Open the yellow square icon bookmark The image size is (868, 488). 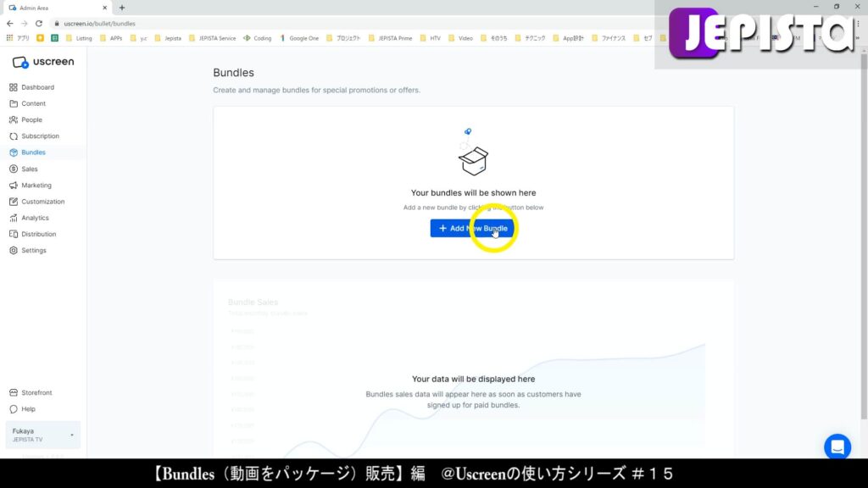point(41,38)
